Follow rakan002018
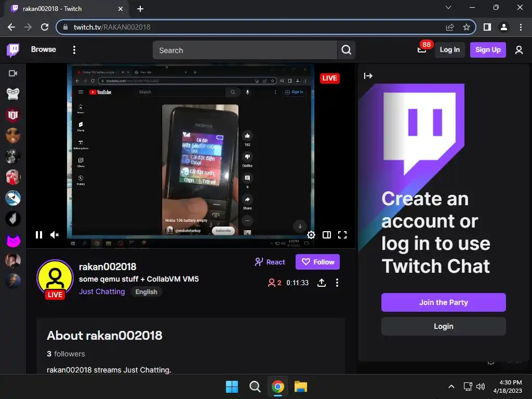The image size is (532, 399). (317, 262)
